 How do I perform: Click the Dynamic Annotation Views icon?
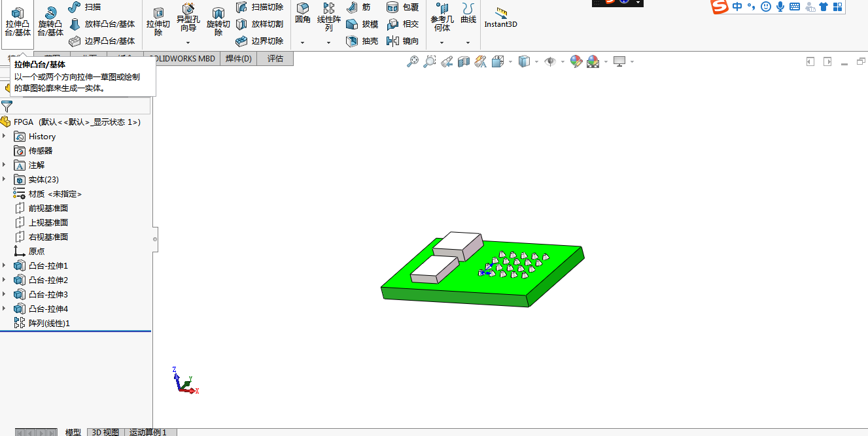coord(481,61)
